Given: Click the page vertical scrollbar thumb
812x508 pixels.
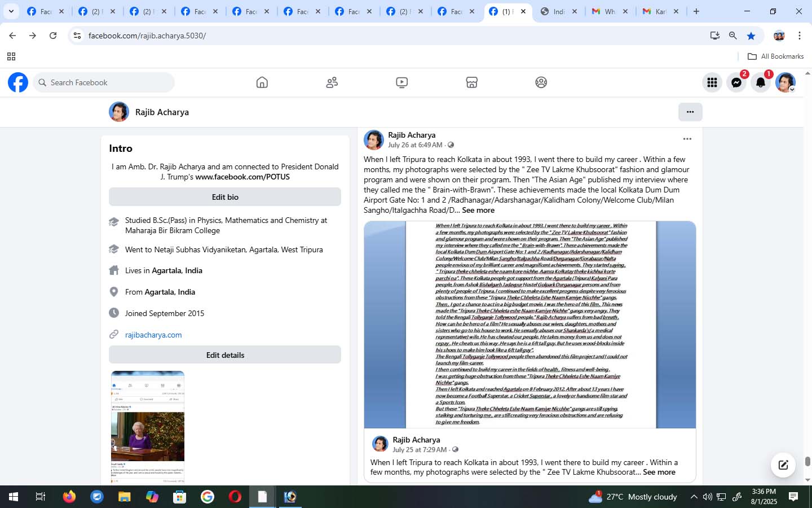Looking at the screenshot, I should (807, 461).
